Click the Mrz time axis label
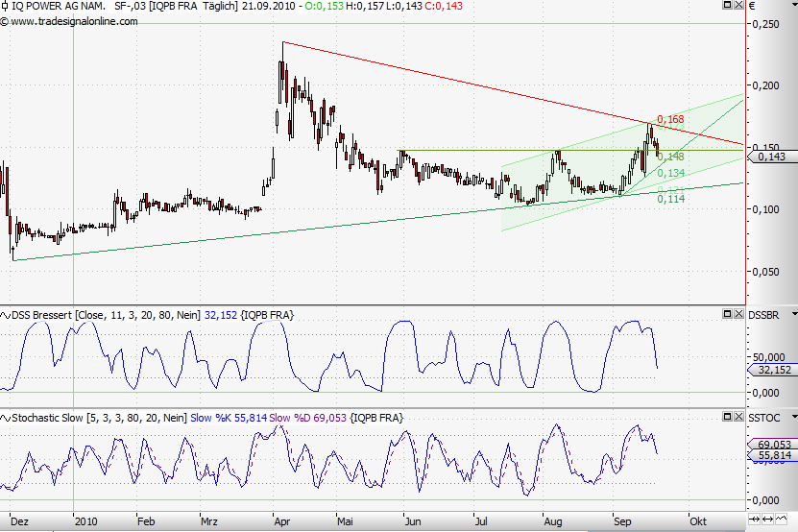The width and height of the screenshot is (798, 532). (x=209, y=521)
